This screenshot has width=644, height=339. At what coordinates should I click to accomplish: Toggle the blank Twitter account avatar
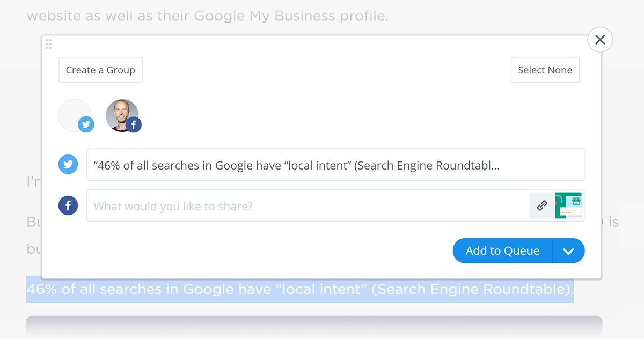pos(75,115)
